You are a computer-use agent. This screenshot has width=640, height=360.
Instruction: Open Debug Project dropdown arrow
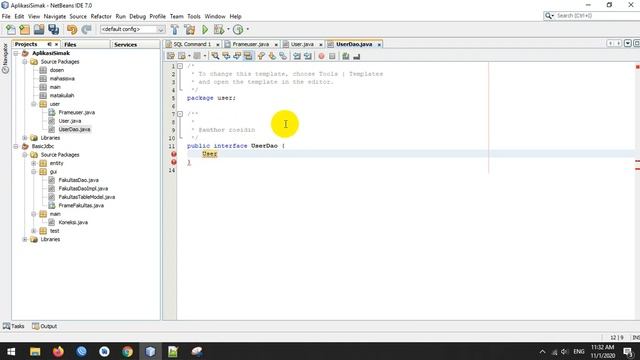pyautogui.click(x=228, y=29)
